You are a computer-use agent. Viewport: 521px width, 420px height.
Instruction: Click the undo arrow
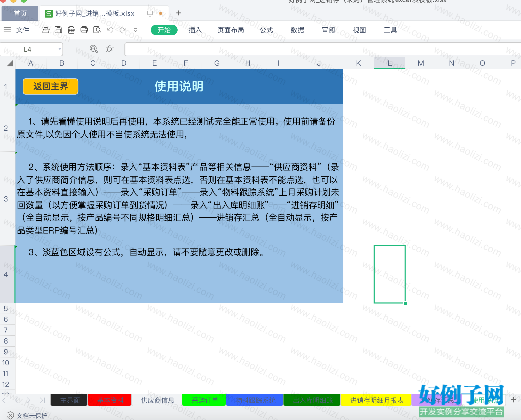tap(110, 30)
